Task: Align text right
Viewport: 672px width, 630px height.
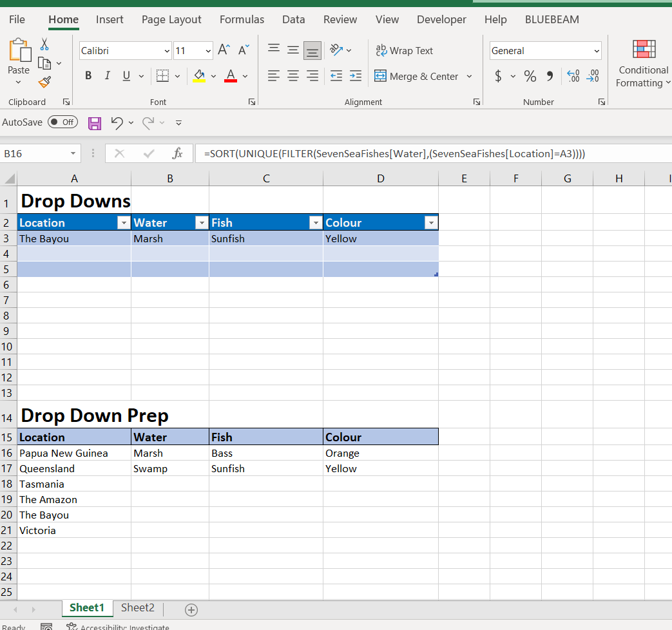Action: (x=312, y=76)
